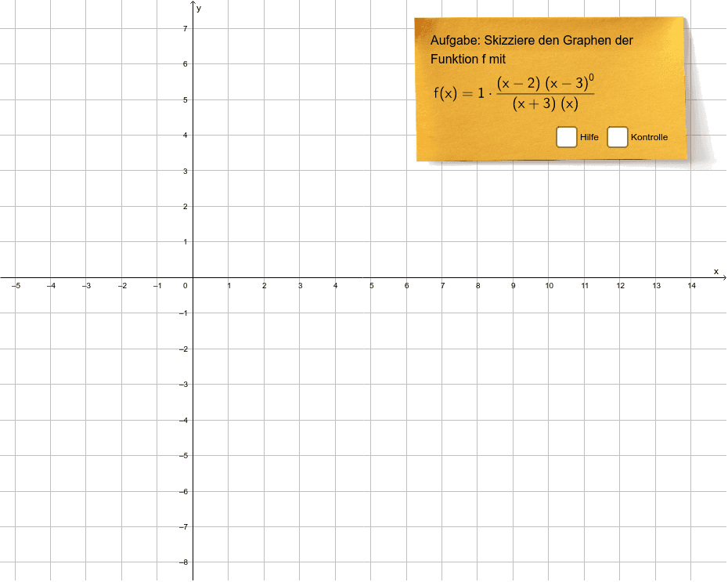Tick the Kontrolle checkbox
This screenshot has width=728, height=582.
pyautogui.click(x=618, y=137)
